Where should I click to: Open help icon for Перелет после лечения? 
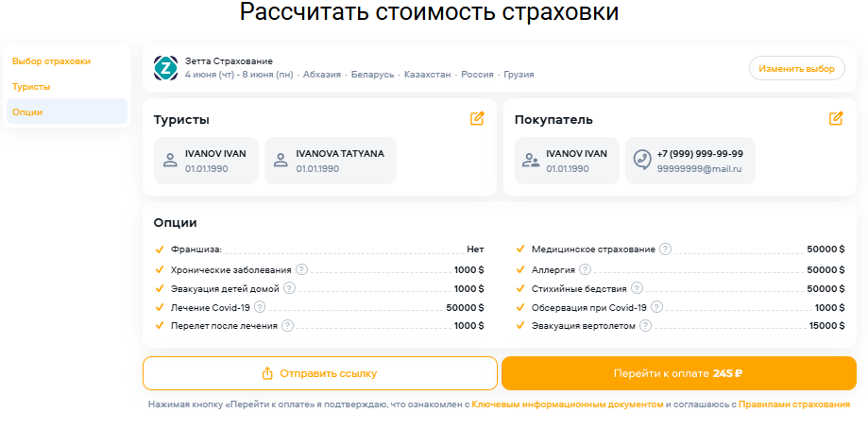pos(287,326)
